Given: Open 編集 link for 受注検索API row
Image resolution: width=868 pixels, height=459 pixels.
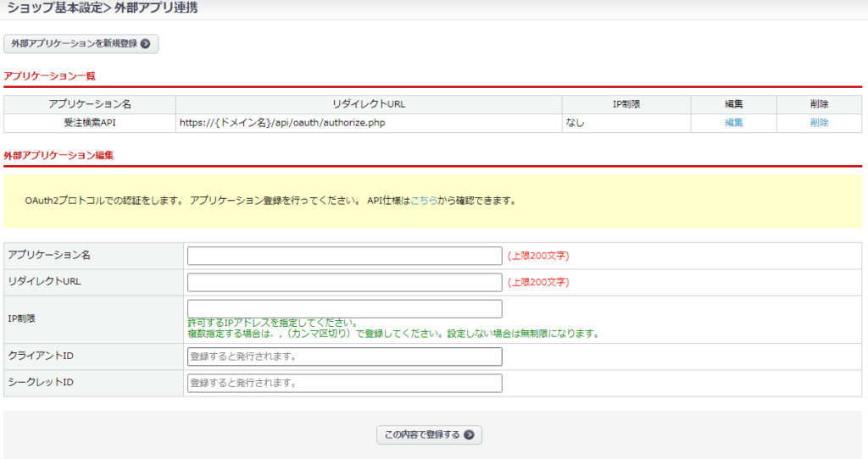Looking at the screenshot, I should (x=733, y=123).
